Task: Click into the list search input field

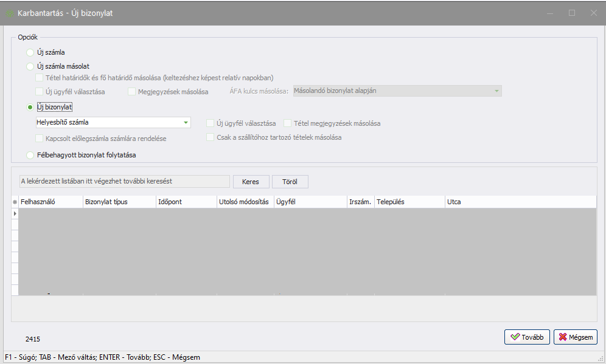Action: point(124,182)
